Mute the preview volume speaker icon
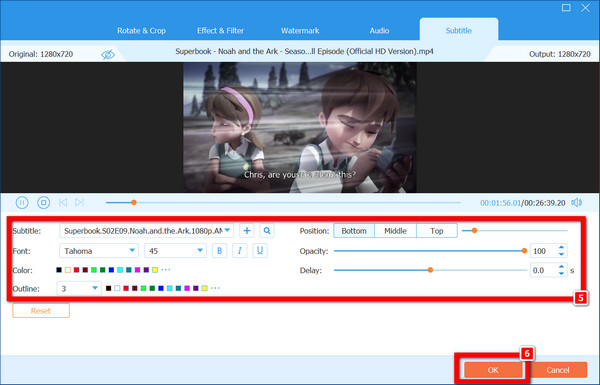 tap(577, 202)
